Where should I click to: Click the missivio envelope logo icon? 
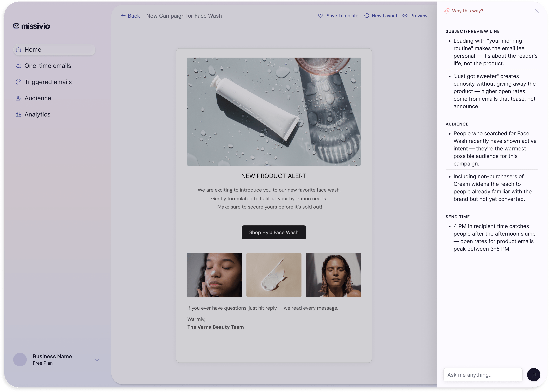pos(16,26)
